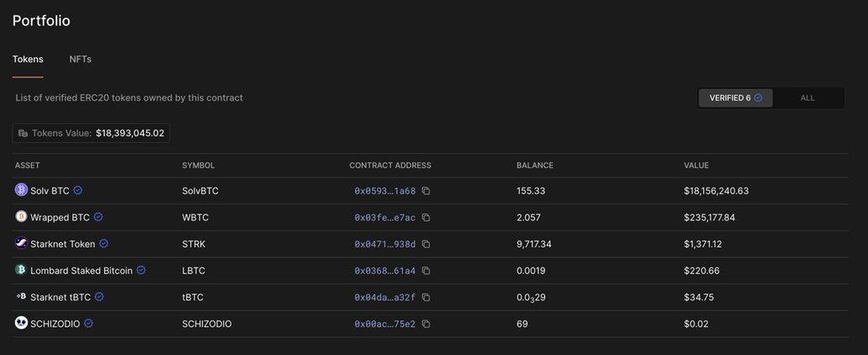Switch filter to ALL tokens
This screenshot has width=868, height=355.
(x=807, y=98)
